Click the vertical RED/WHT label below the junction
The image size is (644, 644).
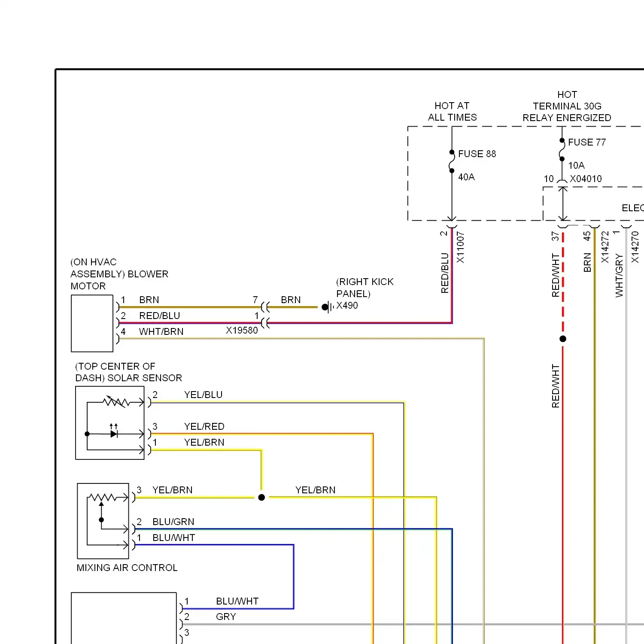pyautogui.click(x=556, y=386)
